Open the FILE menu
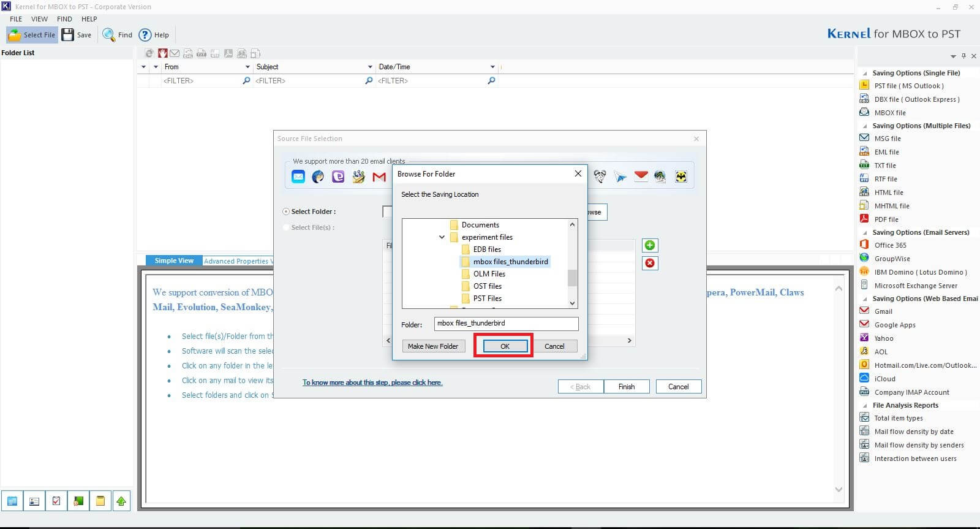The height and width of the screenshot is (529, 980). 16,19
